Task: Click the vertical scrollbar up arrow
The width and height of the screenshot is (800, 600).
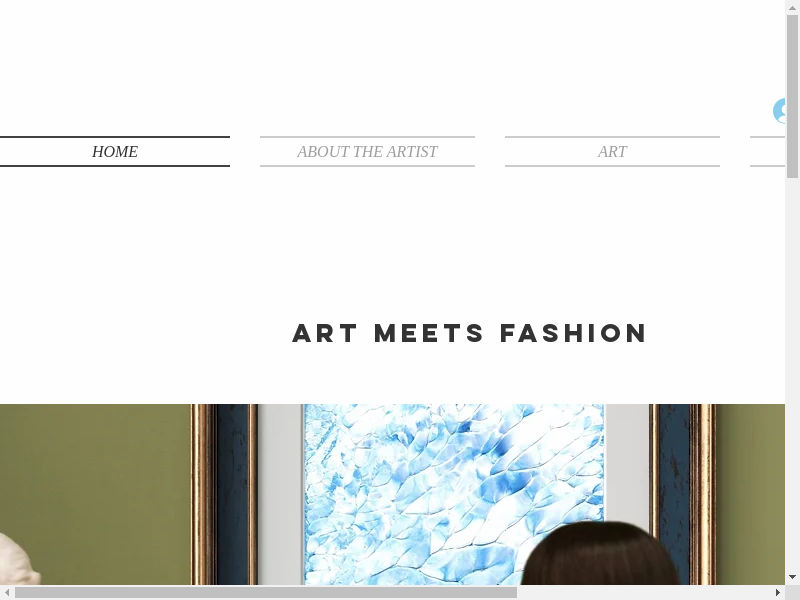Action: [792, 7]
